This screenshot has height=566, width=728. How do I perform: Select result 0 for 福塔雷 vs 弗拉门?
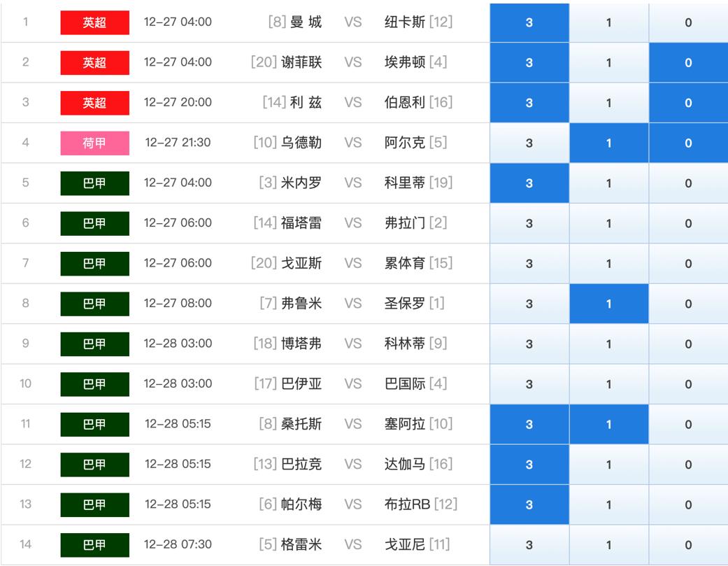689,223
